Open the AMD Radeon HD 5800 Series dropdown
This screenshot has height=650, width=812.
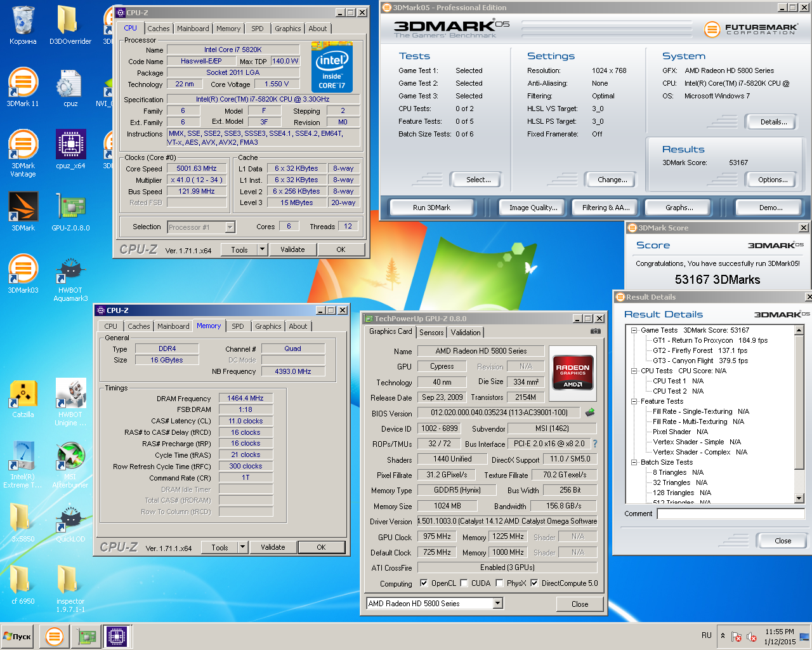coord(498,604)
